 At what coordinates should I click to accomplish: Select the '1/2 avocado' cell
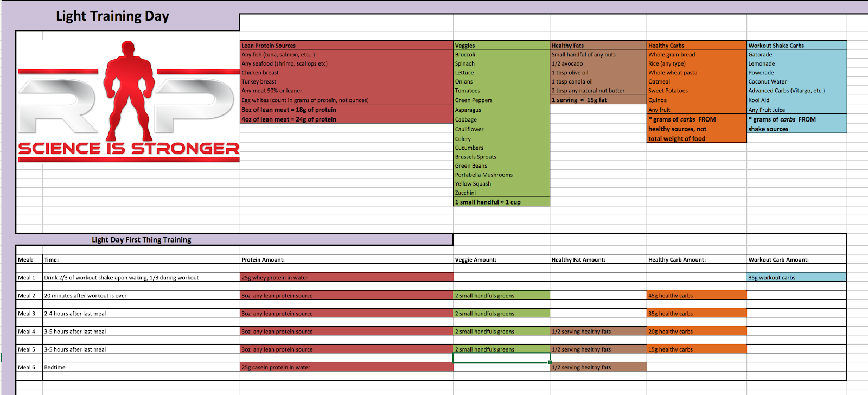click(x=598, y=63)
